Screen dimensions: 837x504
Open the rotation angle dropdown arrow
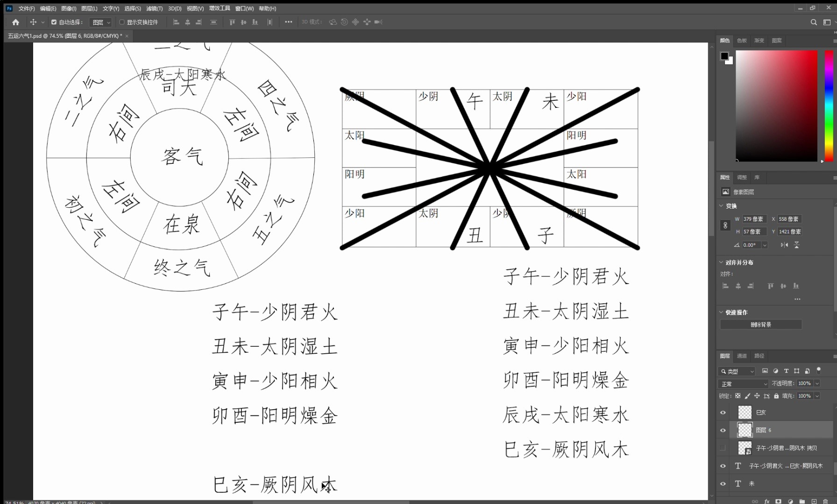point(765,245)
